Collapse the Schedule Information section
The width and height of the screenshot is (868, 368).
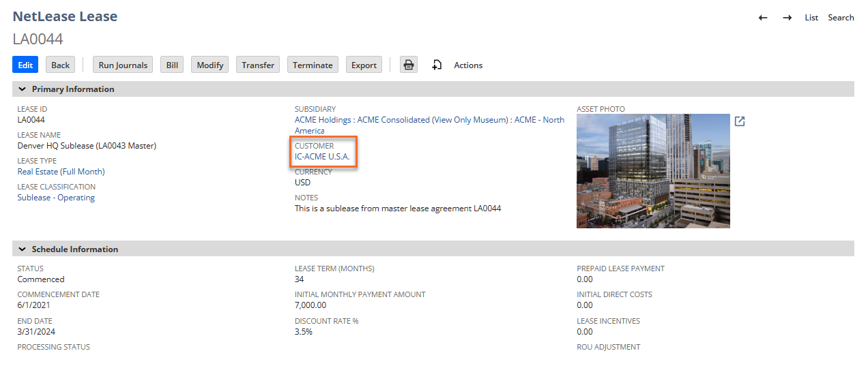(23, 249)
